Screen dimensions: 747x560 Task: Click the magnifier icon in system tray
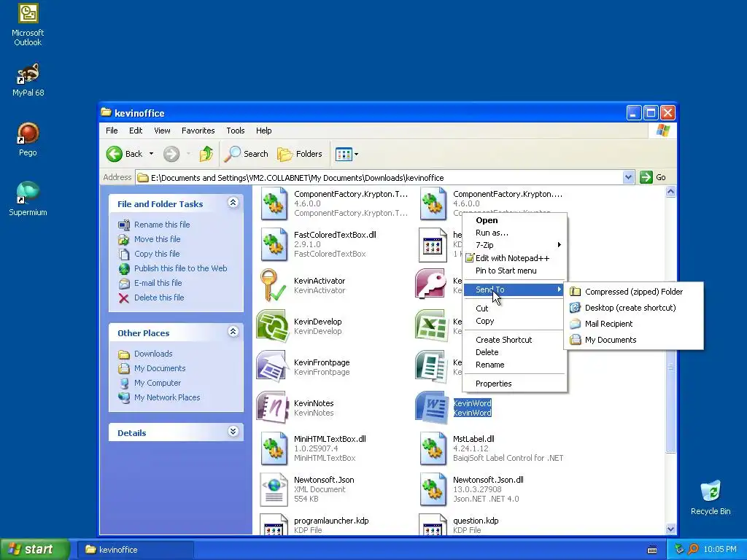click(x=693, y=549)
